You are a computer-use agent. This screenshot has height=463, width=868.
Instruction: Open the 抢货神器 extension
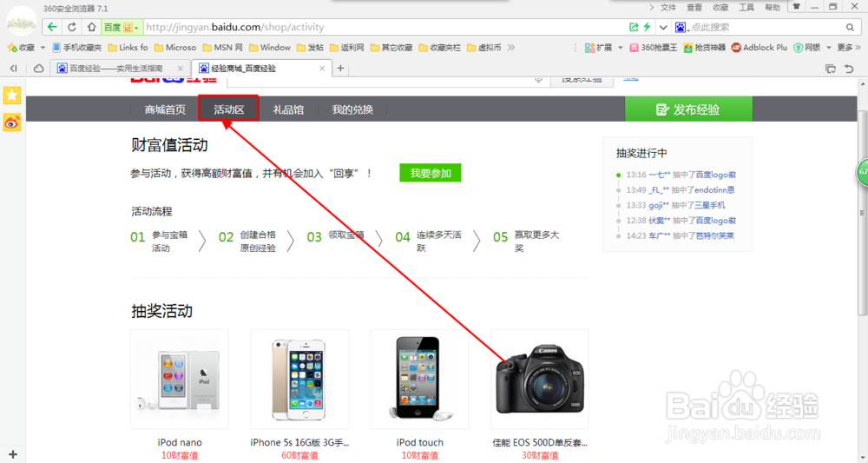(x=705, y=48)
